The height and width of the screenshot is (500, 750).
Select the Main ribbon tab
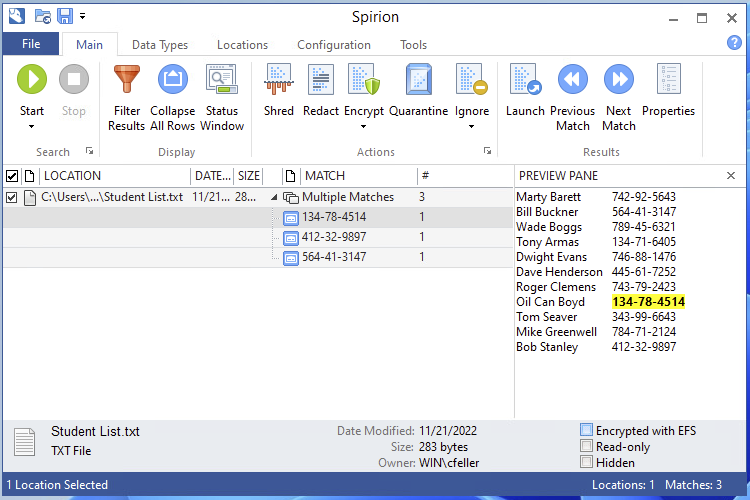(x=89, y=44)
